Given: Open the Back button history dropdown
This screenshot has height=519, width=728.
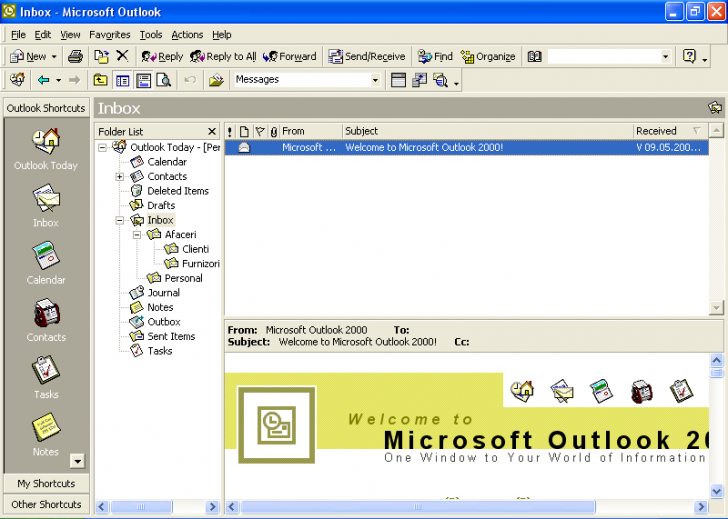Looking at the screenshot, I should click(58, 80).
